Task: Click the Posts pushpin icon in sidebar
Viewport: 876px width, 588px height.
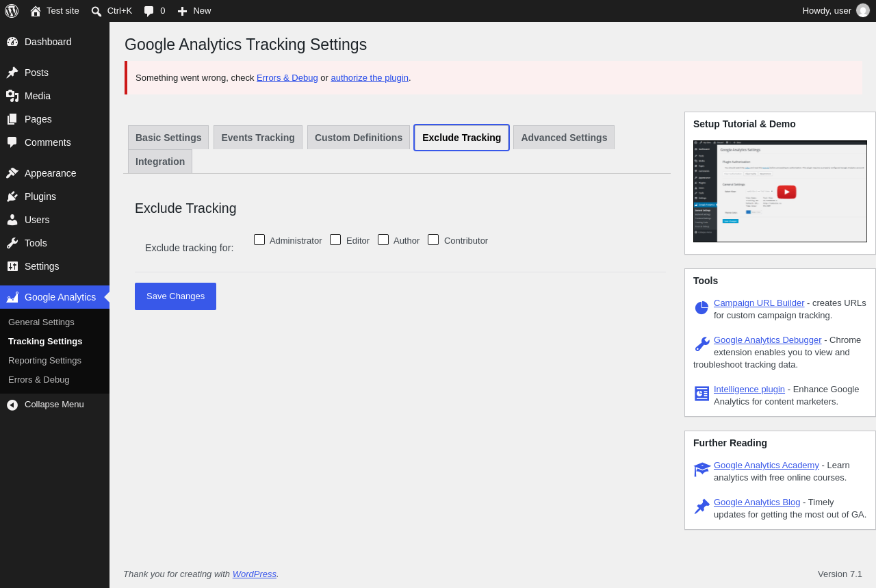Action: tap(12, 73)
